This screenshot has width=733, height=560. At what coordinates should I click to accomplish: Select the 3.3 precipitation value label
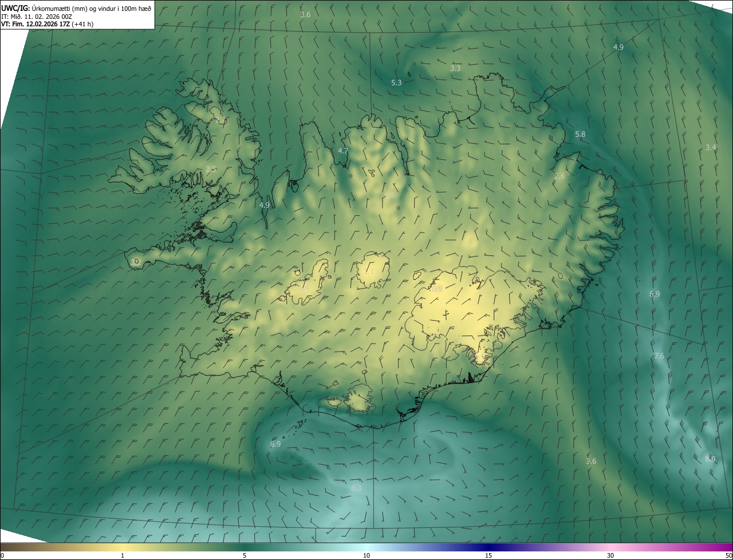[x=455, y=68]
